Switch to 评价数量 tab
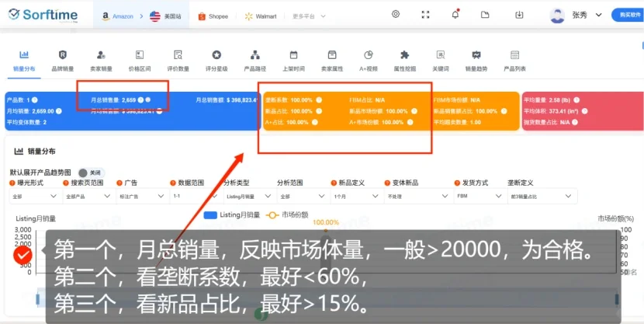This screenshot has width=644, height=324. tap(178, 61)
